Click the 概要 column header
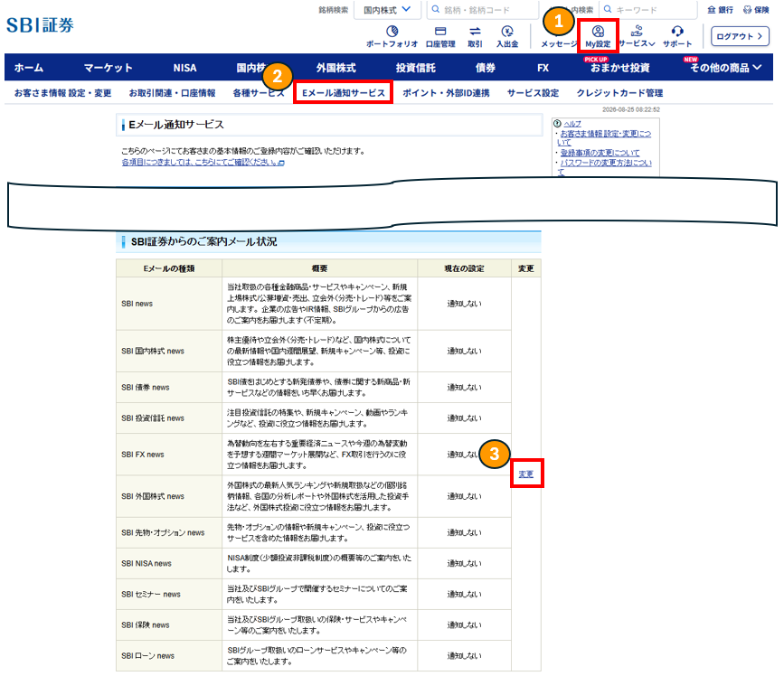Screen dimensions: 784x676 pos(319,268)
